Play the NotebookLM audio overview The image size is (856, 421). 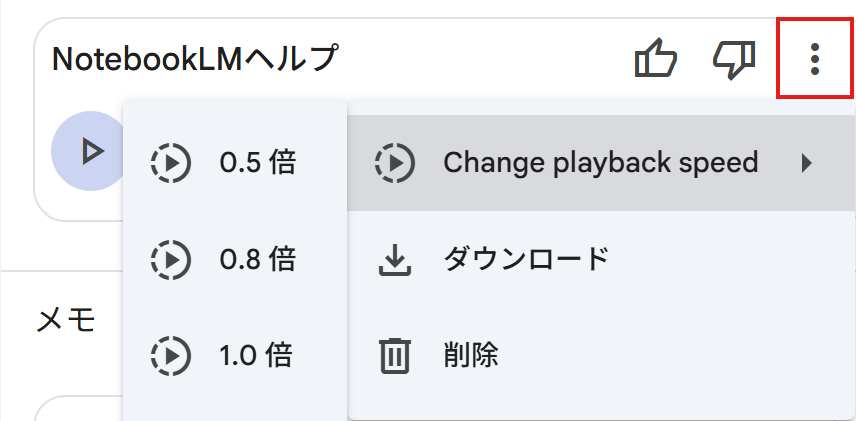tap(91, 151)
